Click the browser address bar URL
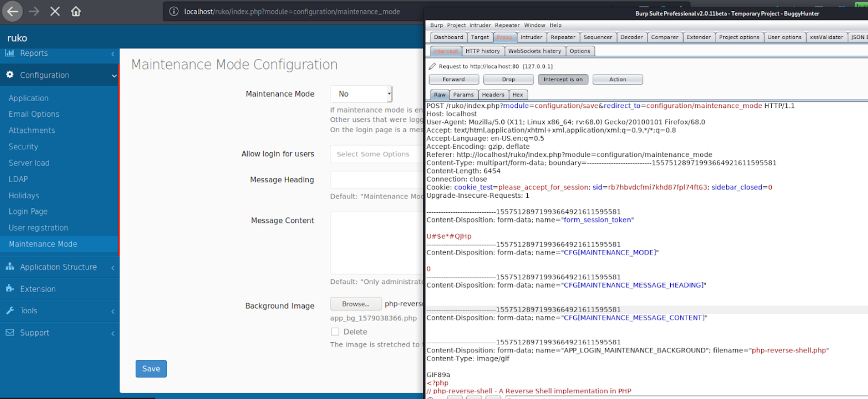Image resolution: width=868 pixels, height=399 pixels. click(x=292, y=11)
